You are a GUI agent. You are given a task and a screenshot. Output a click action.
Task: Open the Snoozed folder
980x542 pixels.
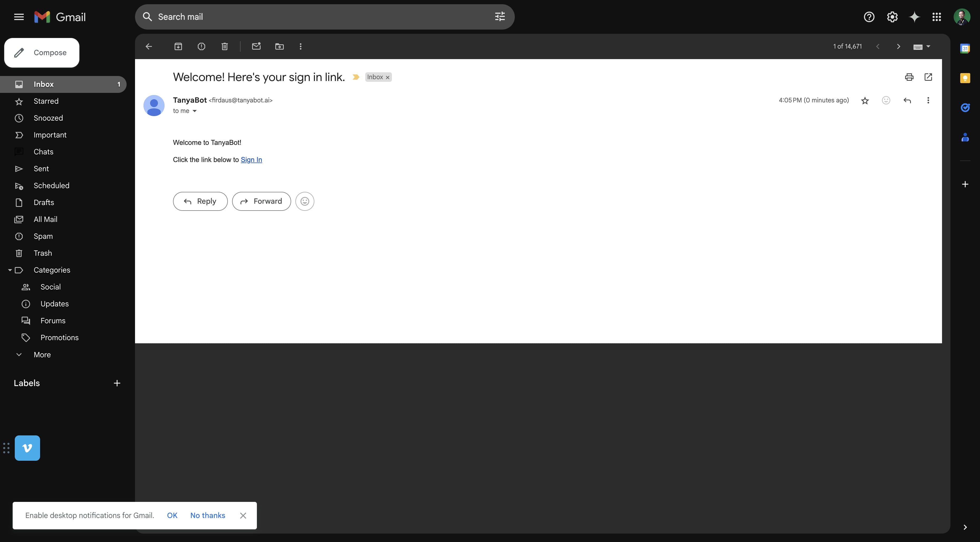point(63,118)
